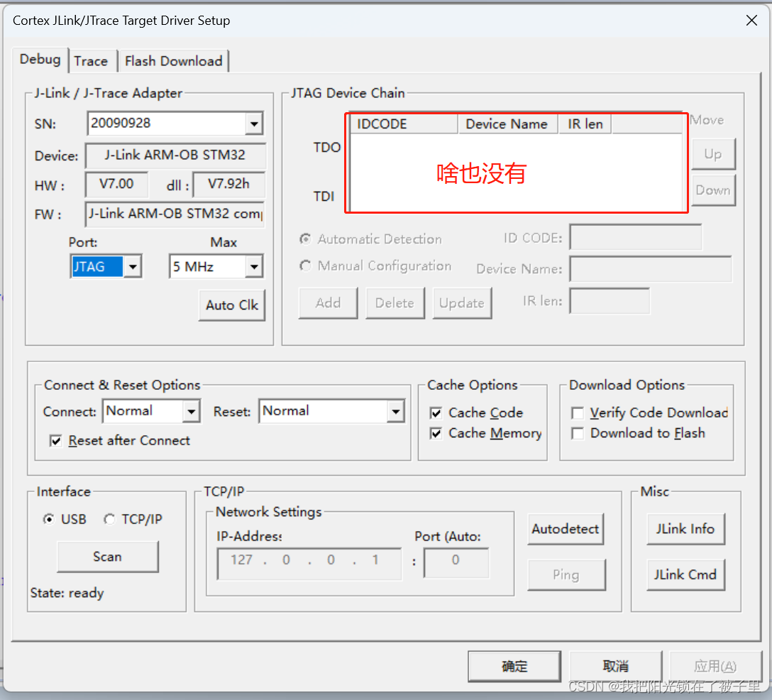Open the Reset options dropdown

[395, 411]
